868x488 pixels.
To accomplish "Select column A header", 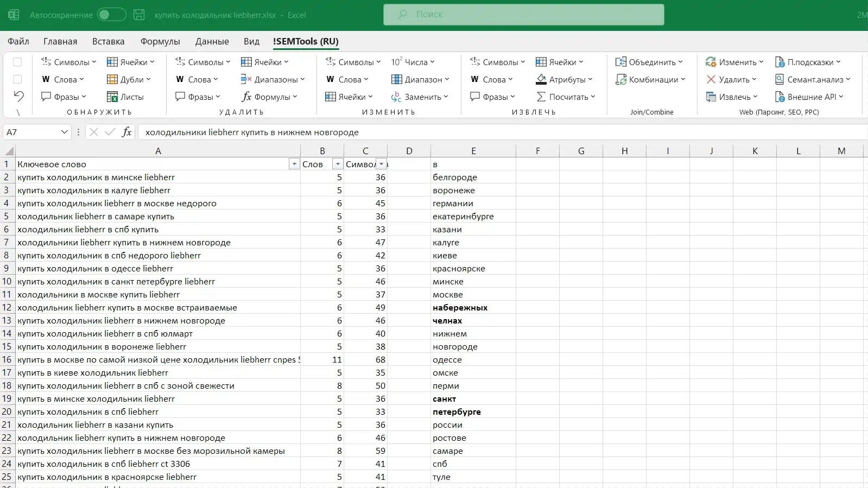I will point(158,151).
